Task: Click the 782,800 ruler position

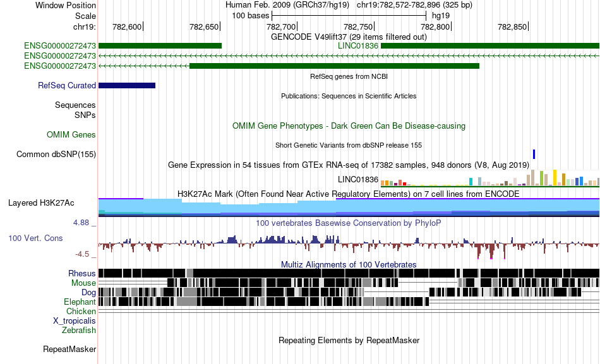Action: coord(435,26)
